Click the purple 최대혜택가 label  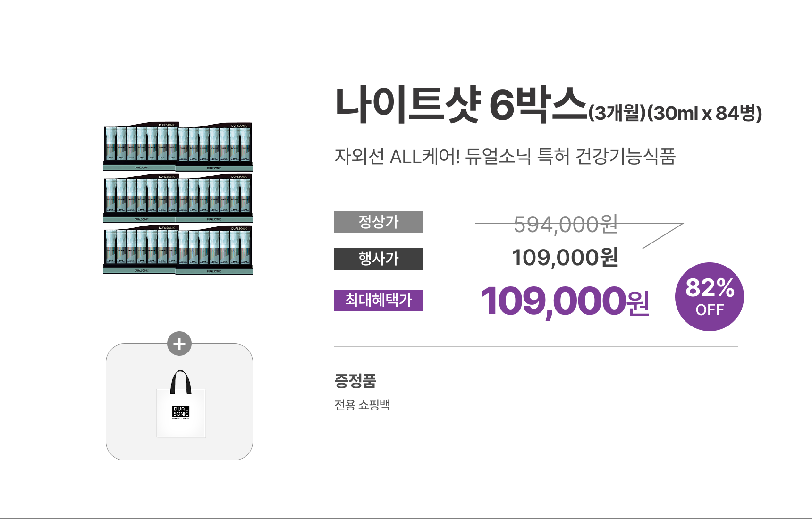click(378, 301)
